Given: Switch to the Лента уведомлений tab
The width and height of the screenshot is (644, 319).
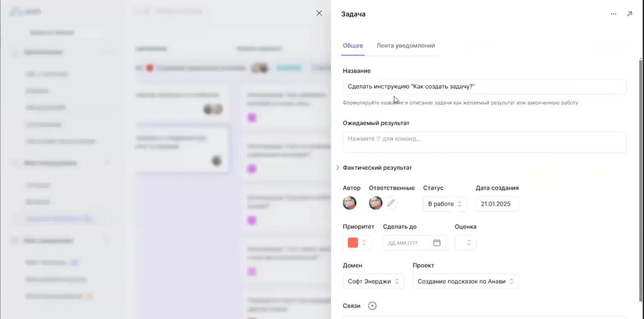Looking at the screenshot, I should pos(406,46).
